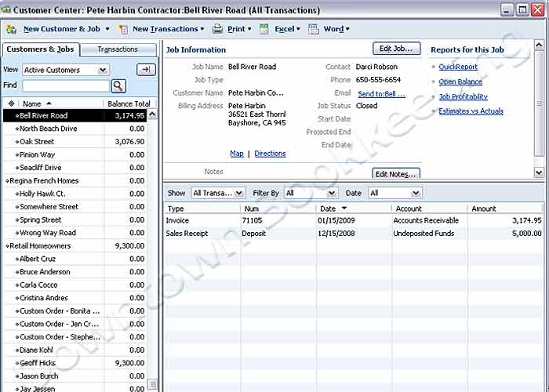Screen dimensions: 549x392
Task: Select the Wrong Way Road job
Action: (x=75, y=232)
